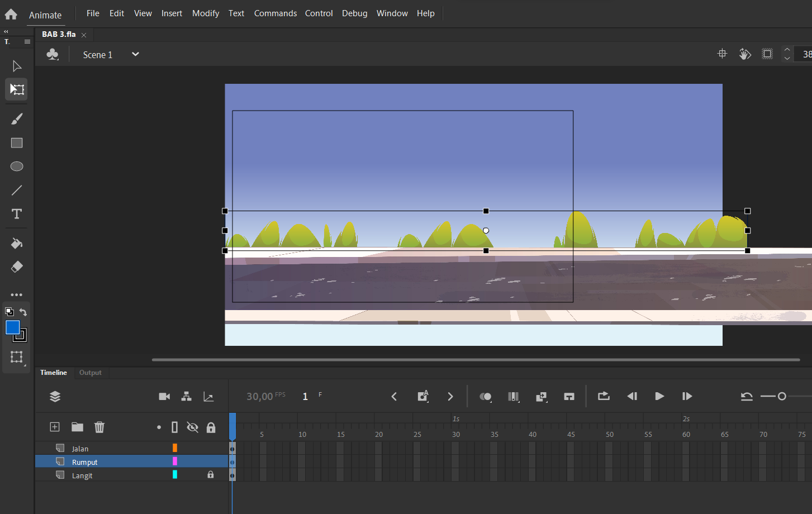Switch to the Timeline tab
The height and width of the screenshot is (514, 812).
click(54, 373)
